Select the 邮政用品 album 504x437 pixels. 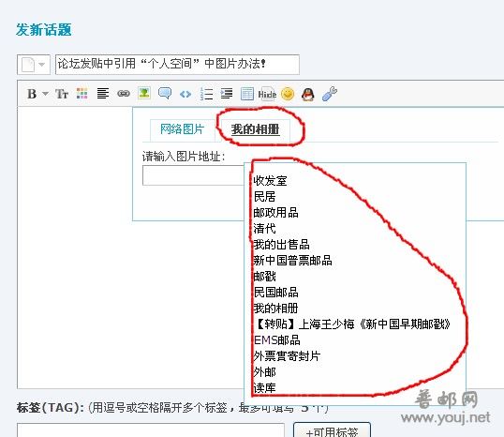(x=275, y=213)
